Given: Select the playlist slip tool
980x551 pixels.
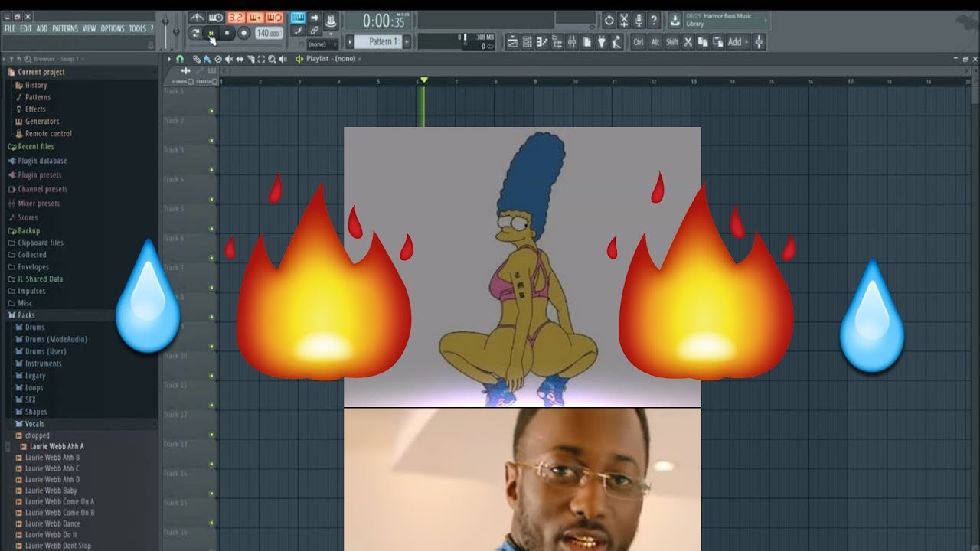Looking at the screenshot, I should click(240, 59).
